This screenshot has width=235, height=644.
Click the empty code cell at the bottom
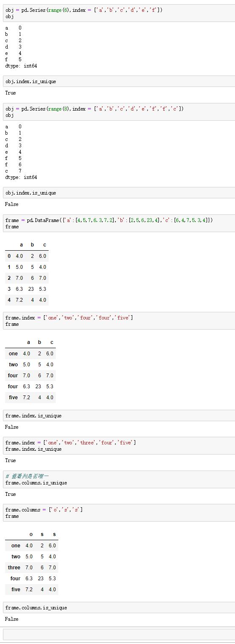119,635
